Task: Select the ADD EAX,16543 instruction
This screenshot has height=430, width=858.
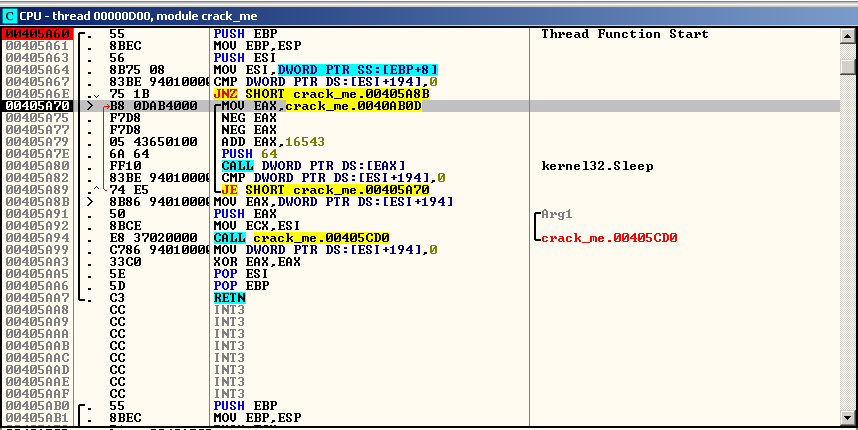Action: coord(264,141)
